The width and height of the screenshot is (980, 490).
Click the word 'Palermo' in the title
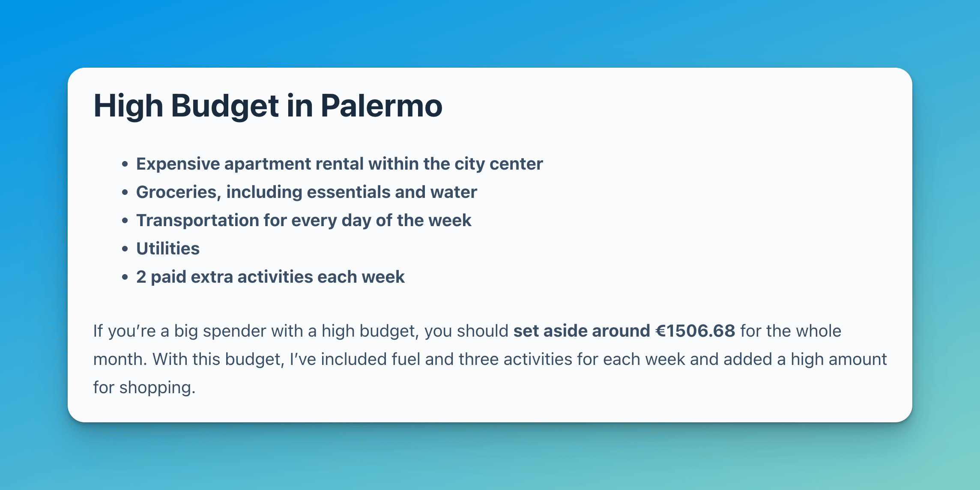(x=381, y=106)
